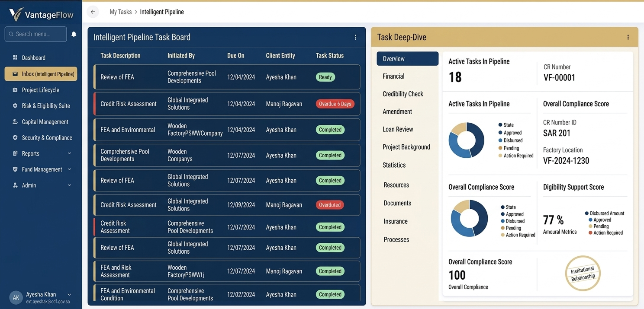
Task: Expand the Admin section chevron
Action: coord(69,185)
